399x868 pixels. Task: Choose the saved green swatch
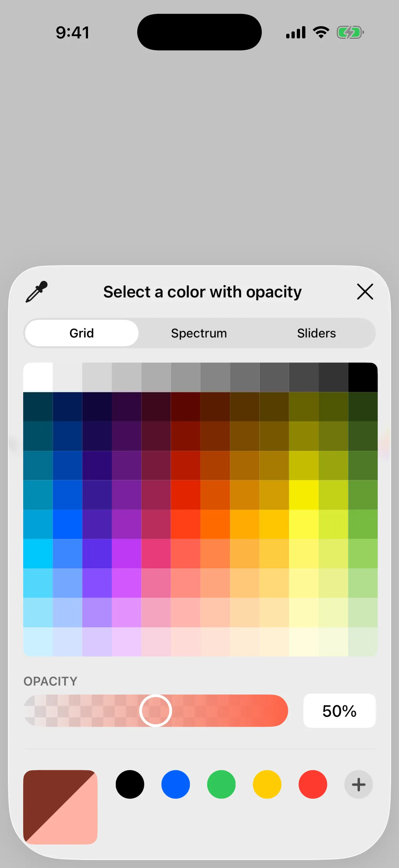pos(221,784)
